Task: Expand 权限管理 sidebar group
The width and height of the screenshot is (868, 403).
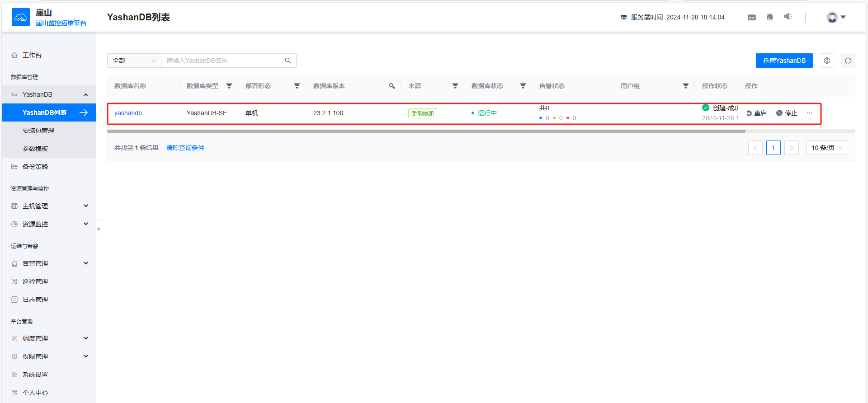Action: tap(49, 356)
